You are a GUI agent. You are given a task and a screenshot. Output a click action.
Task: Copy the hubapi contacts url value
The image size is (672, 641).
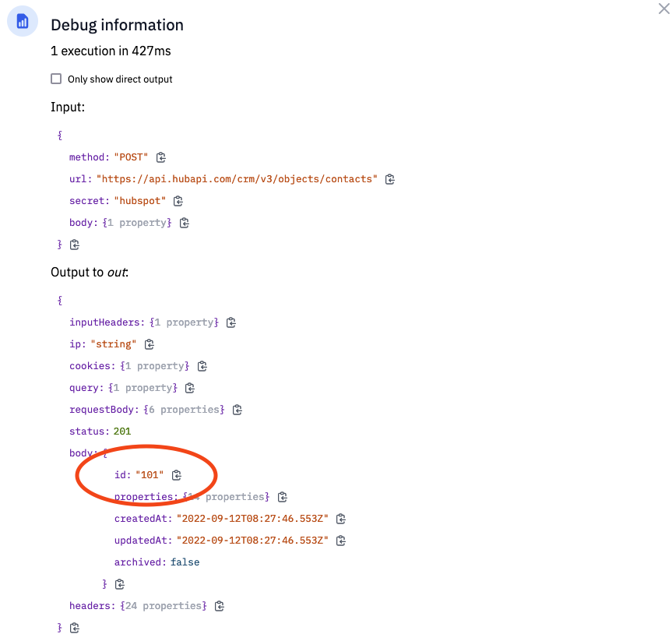(389, 179)
